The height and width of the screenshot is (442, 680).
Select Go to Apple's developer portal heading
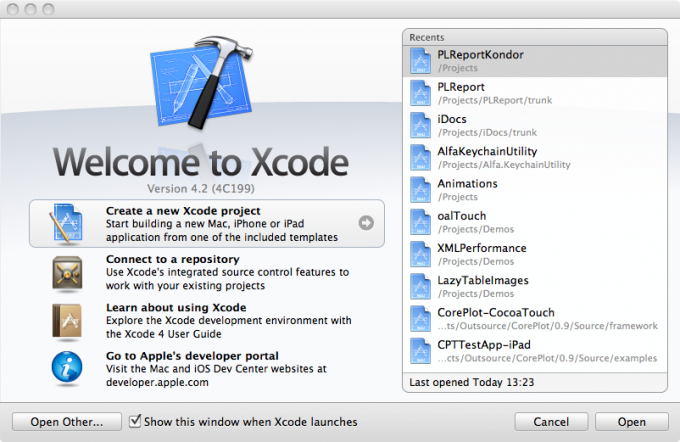(x=192, y=356)
